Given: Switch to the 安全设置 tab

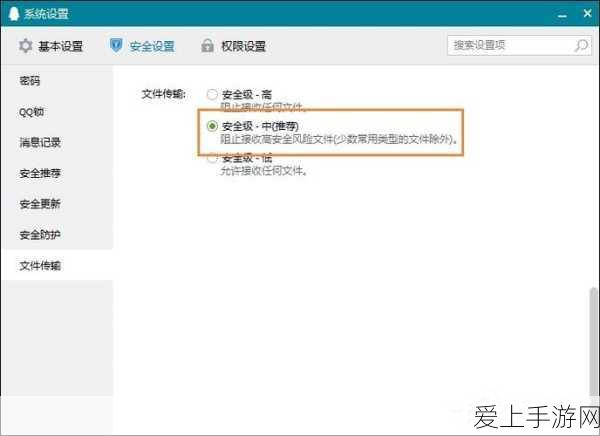Looking at the screenshot, I should tap(142, 46).
